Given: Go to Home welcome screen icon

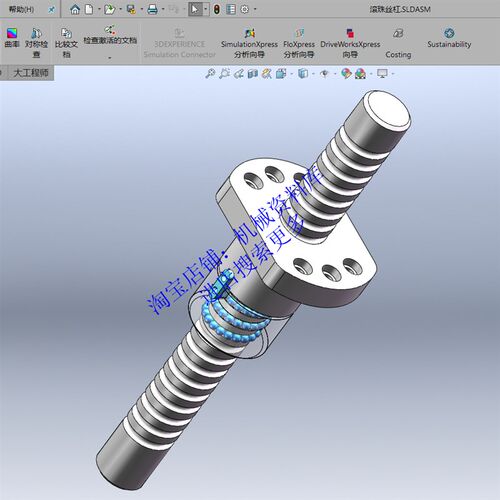Looking at the screenshot, I should pyautogui.click(x=75, y=9).
